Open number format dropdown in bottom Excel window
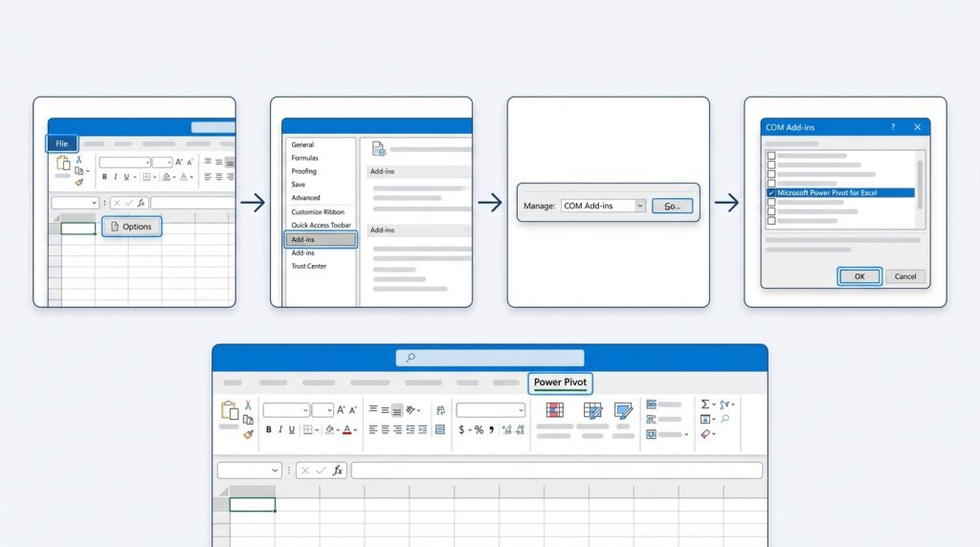980x547 pixels. pos(520,410)
